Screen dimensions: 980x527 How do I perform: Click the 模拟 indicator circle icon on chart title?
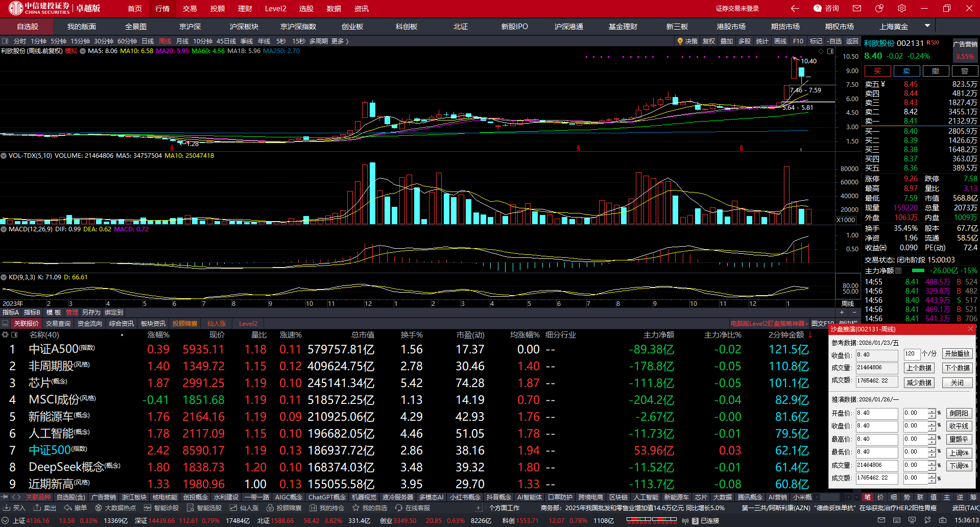coord(83,51)
